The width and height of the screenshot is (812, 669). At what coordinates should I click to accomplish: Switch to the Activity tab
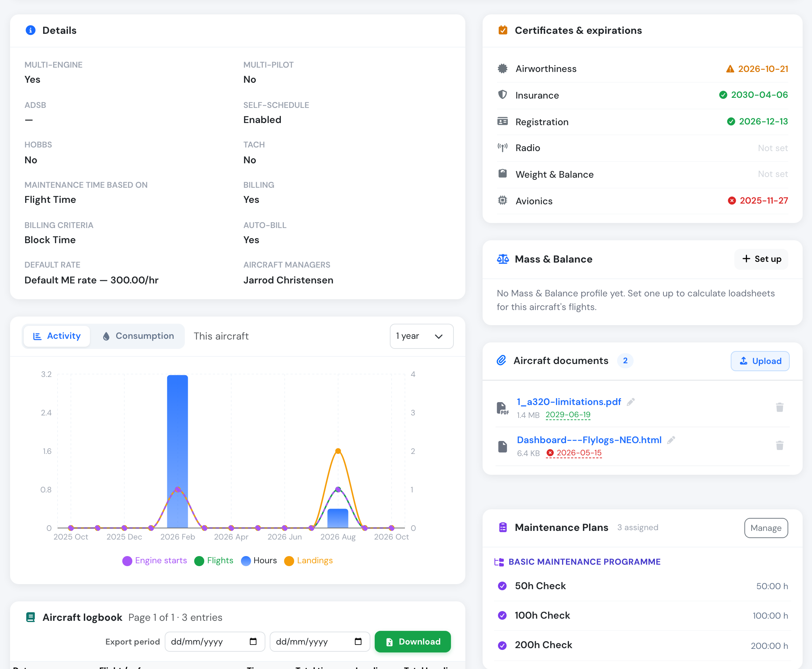[x=56, y=336]
